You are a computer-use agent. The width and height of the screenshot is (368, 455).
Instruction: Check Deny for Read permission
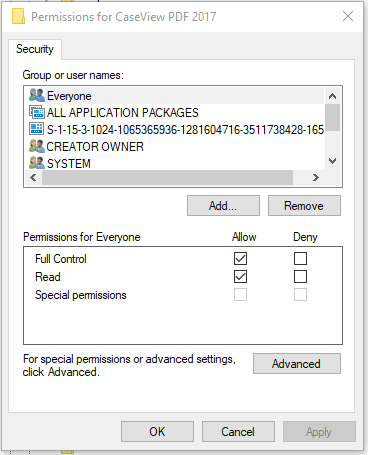pos(300,276)
